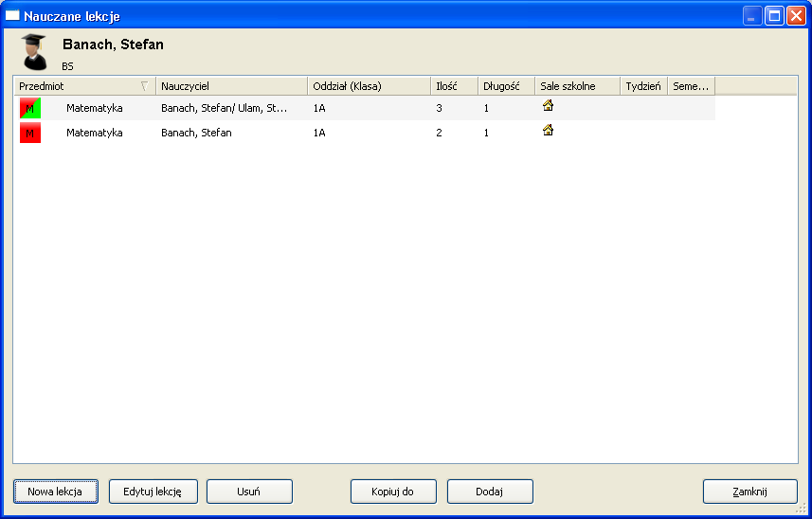Image resolution: width=812 pixels, height=519 pixels.
Task: Click the Ilość value 3
Action: coord(439,108)
